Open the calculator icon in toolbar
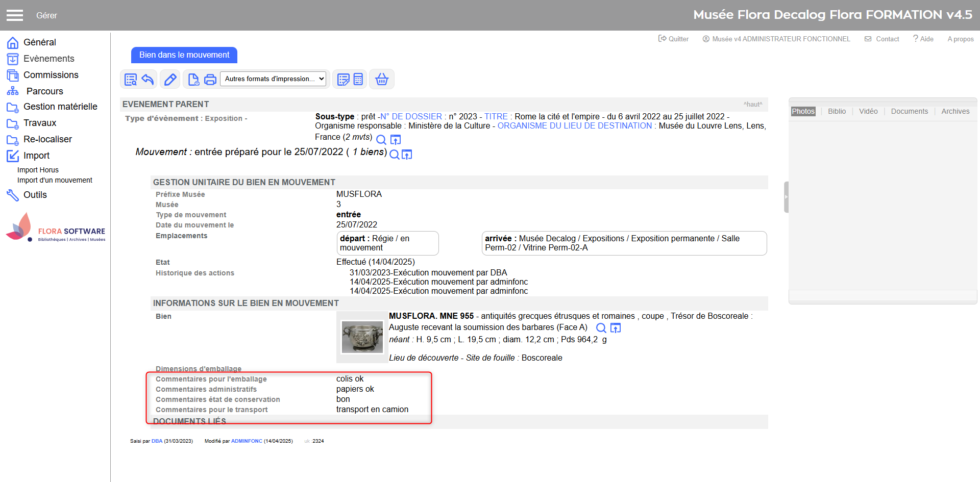The image size is (980, 482). [358, 79]
